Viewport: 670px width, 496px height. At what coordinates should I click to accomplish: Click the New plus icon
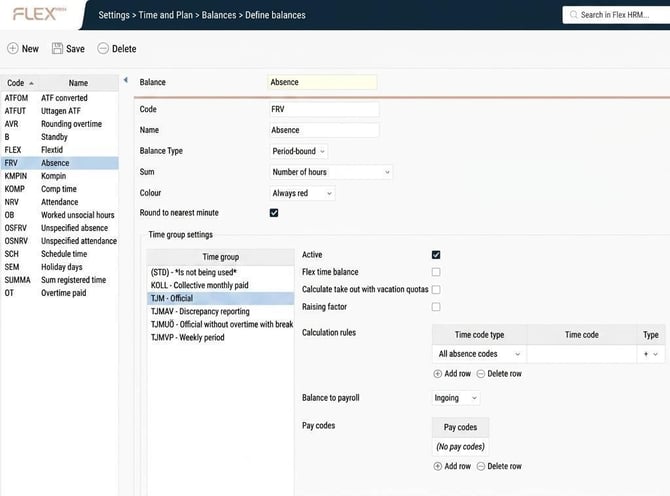tap(13, 49)
